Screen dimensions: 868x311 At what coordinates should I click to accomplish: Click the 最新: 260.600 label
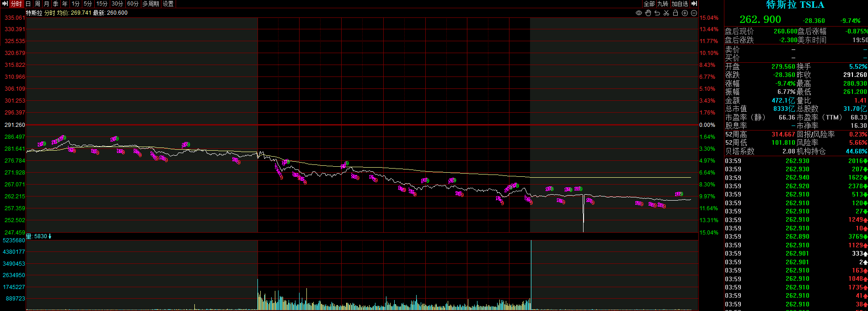110,13
